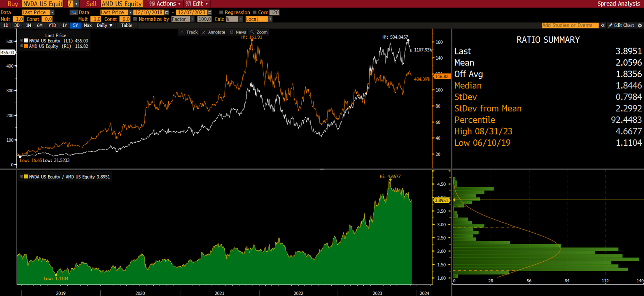The width and height of the screenshot is (644, 296).
Task: Activate the Zoom magnifier tool
Action: click(259, 32)
